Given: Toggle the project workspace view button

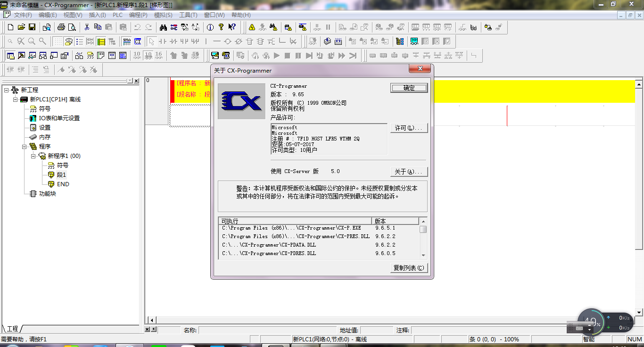Looking at the screenshot, I should click(10, 56).
